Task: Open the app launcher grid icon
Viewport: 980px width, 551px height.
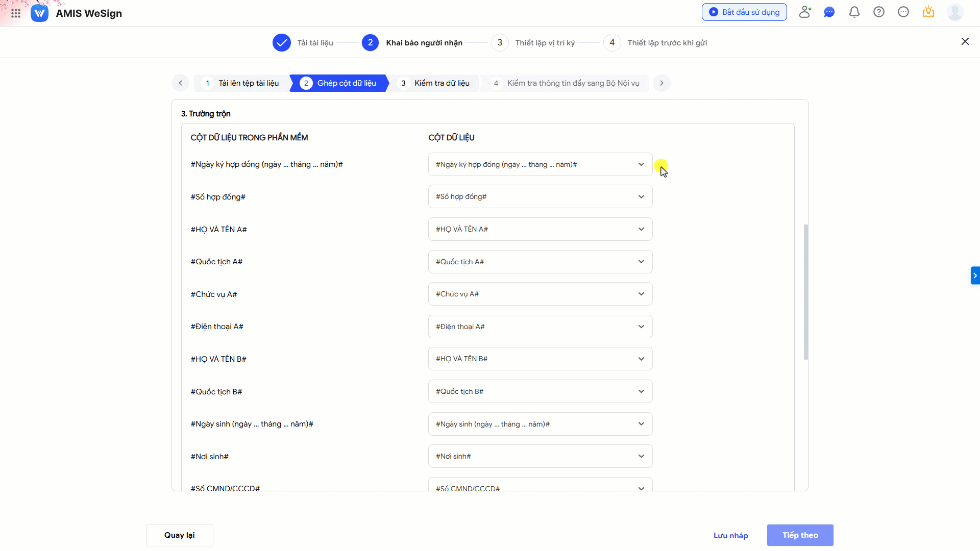Action: [16, 13]
